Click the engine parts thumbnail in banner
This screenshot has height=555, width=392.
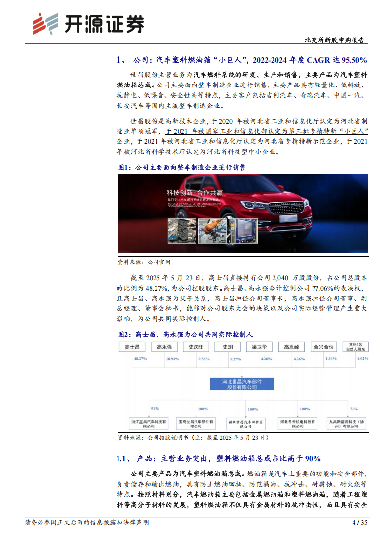coord(182,231)
